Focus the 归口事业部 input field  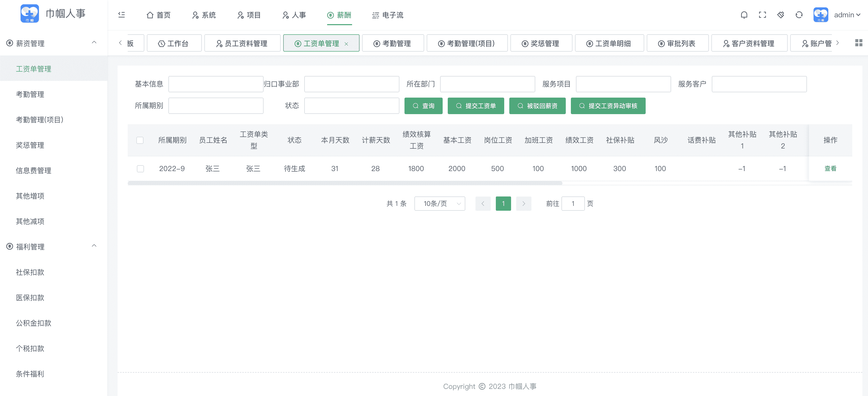pos(351,84)
